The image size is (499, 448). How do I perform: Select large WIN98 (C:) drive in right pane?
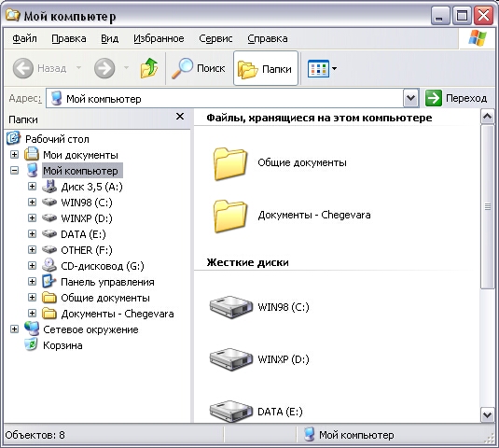231,307
